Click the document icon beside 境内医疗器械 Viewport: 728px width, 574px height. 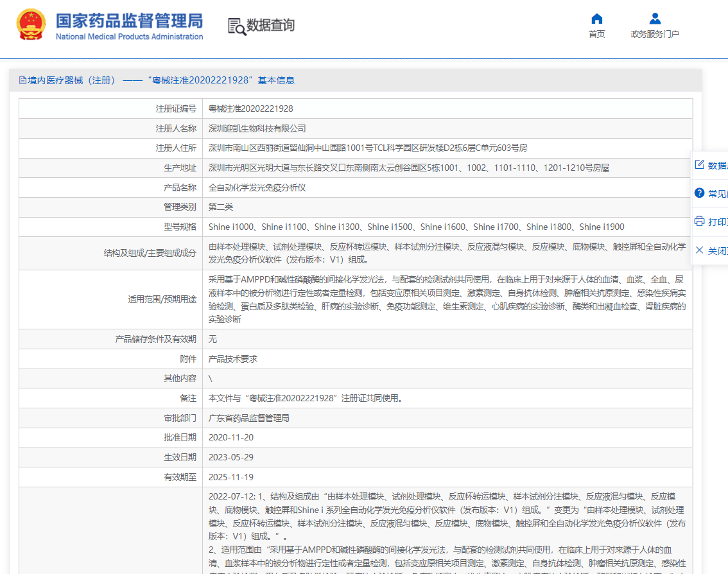(x=22, y=80)
